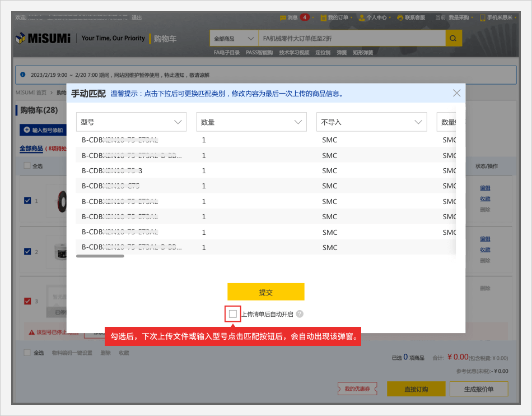
Task: Click the help icon beside 上传清单后自动开启
Action: point(300,314)
